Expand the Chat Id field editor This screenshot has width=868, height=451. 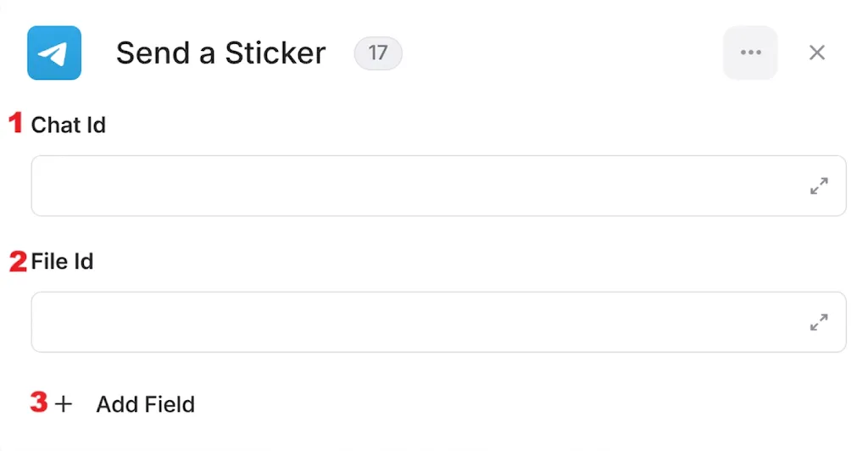820,186
